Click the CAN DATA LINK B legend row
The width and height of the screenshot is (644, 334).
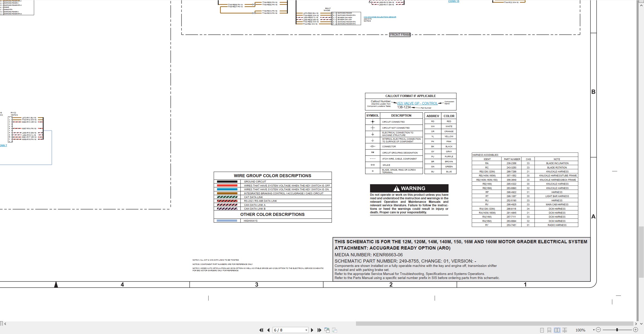click(273, 209)
